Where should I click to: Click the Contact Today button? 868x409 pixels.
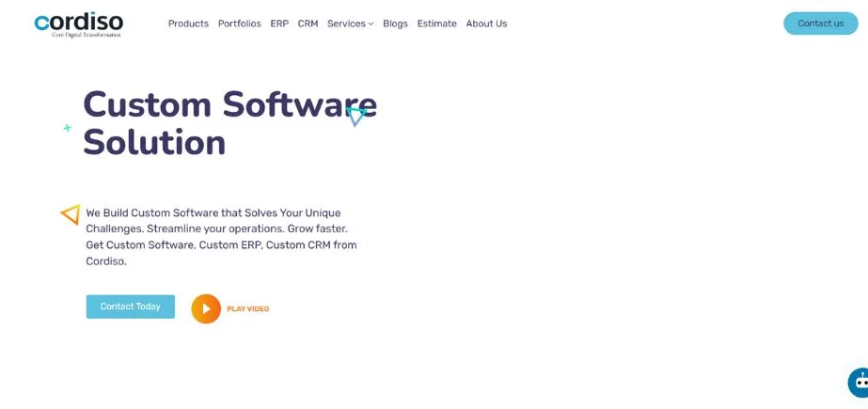(131, 307)
